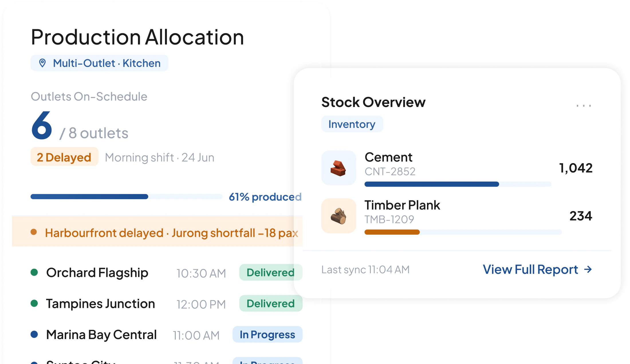Click the 2 Delayed badge

[x=64, y=157]
